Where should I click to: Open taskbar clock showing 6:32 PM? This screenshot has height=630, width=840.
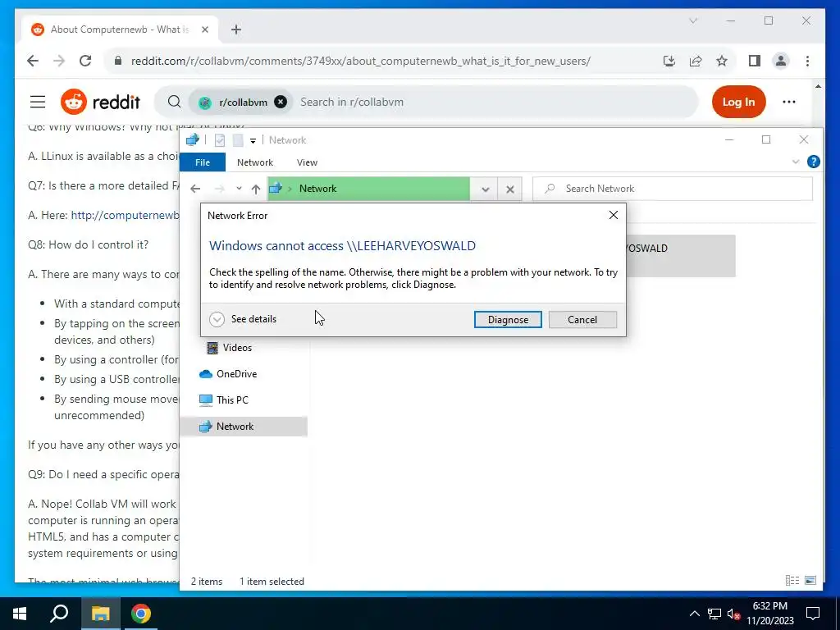(769, 614)
